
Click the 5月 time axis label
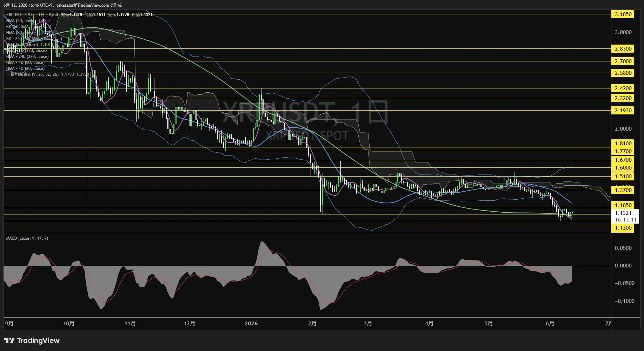point(489,323)
